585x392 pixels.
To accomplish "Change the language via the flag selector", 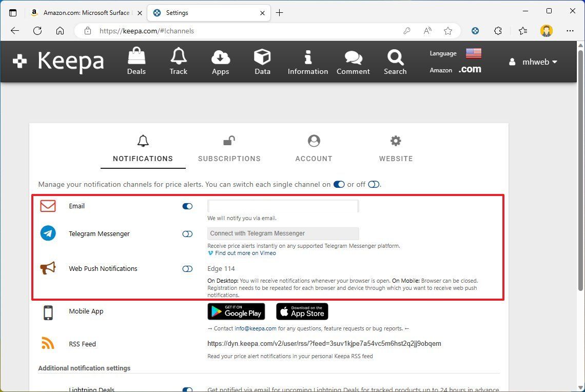I will (x=473, y=53).
